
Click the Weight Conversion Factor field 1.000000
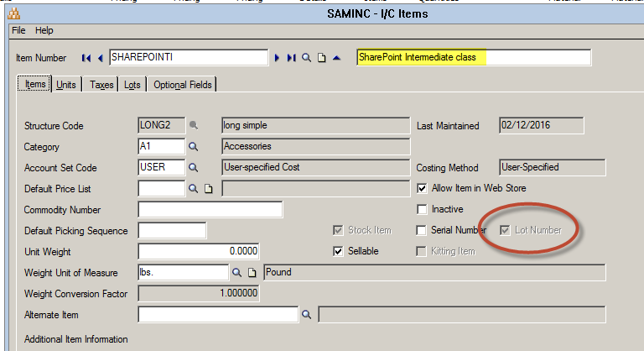[x=199, y=293]
